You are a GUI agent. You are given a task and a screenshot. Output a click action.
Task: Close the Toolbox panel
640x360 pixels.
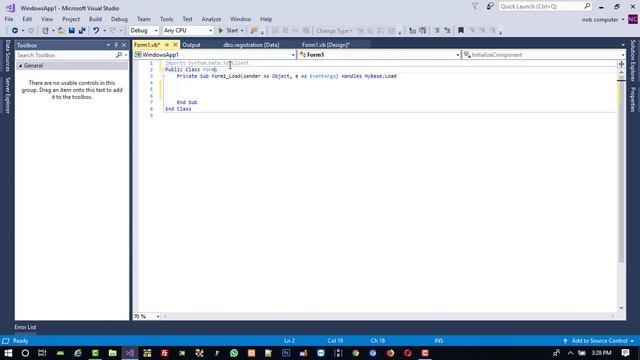click(x=124, y=45)
